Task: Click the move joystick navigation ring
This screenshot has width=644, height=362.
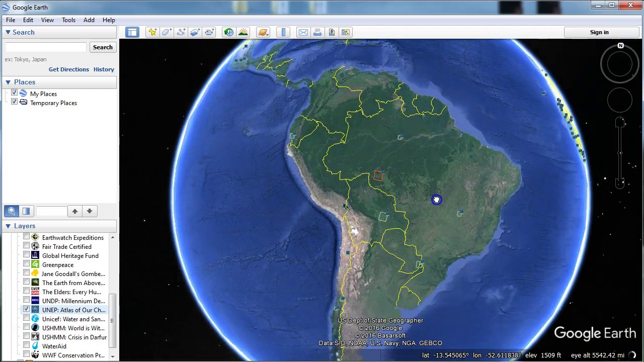Action: tap(619, 101)
